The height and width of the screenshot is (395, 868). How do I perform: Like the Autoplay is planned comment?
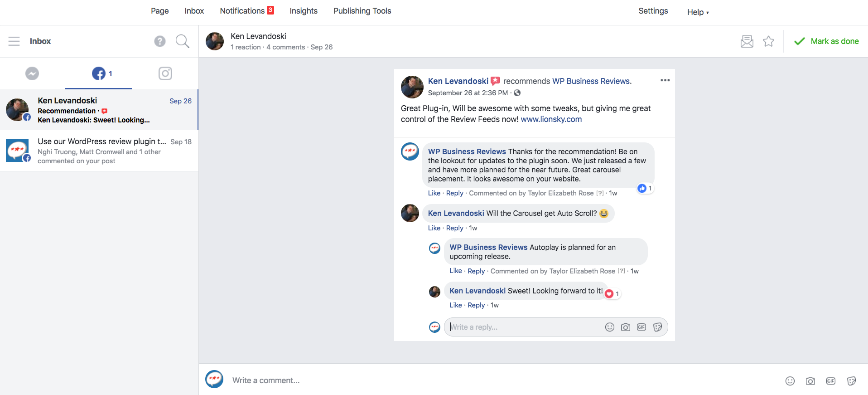tap(456, 271)
